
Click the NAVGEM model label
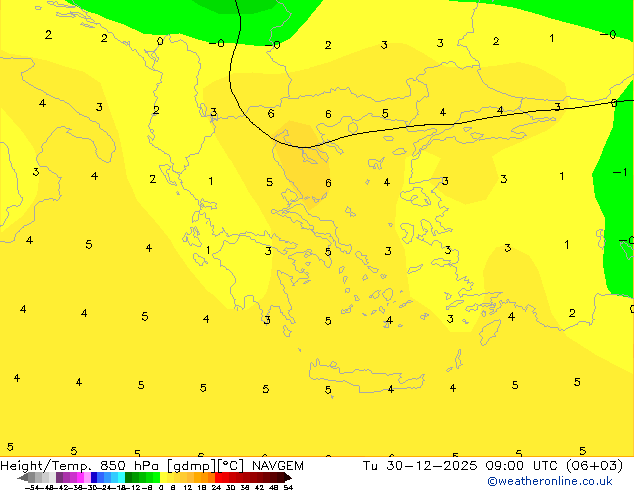(279, 466)
